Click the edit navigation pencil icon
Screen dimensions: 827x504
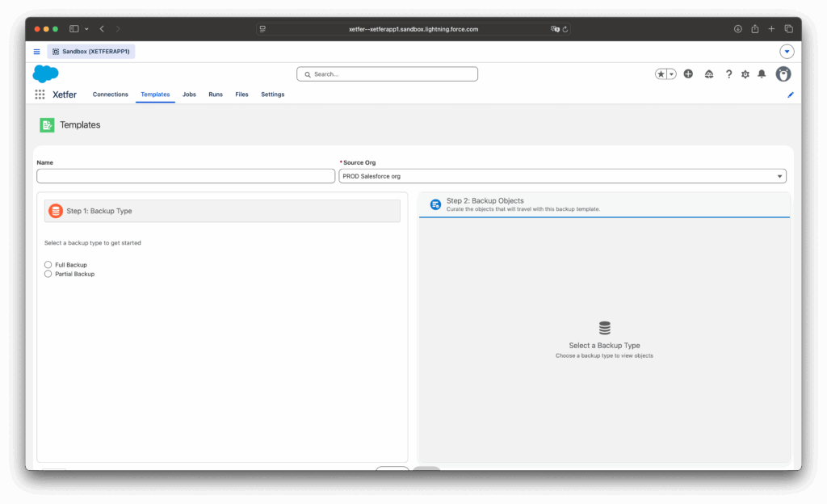click(x=791, y=94)
